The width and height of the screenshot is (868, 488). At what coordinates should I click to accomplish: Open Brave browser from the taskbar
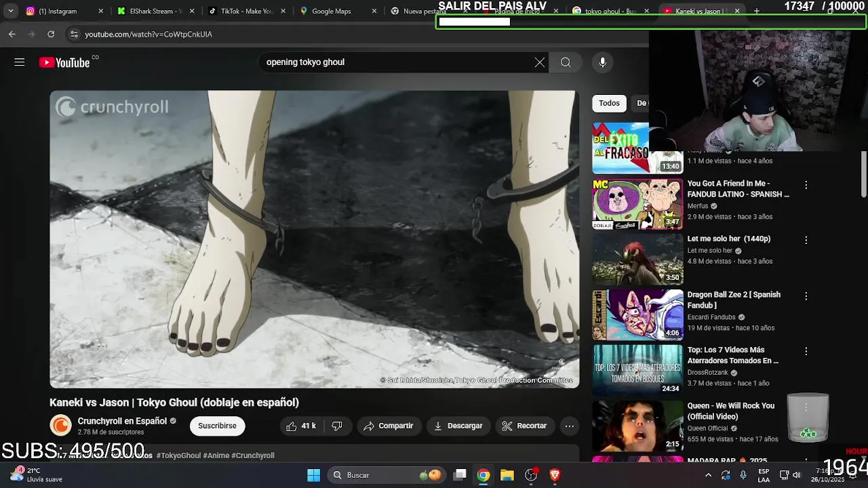pyautogui.click(x=555, y=475)
